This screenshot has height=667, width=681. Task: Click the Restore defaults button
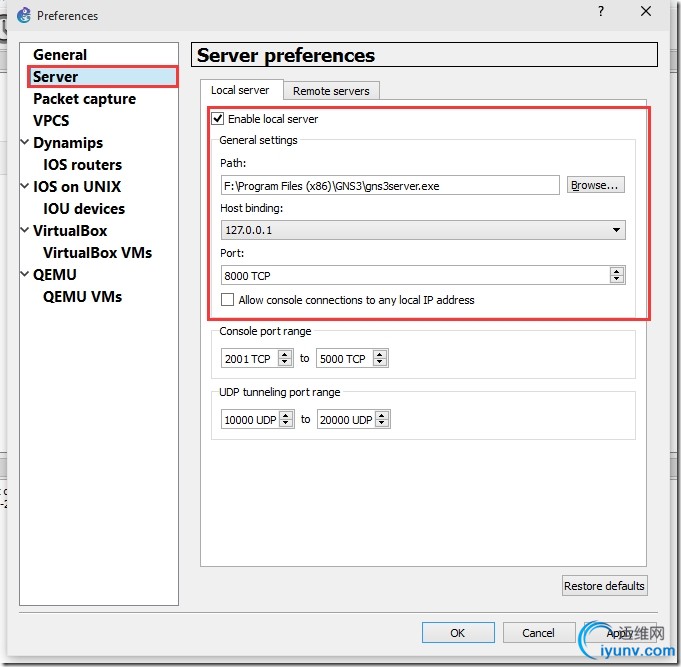(x=604, y=586)
